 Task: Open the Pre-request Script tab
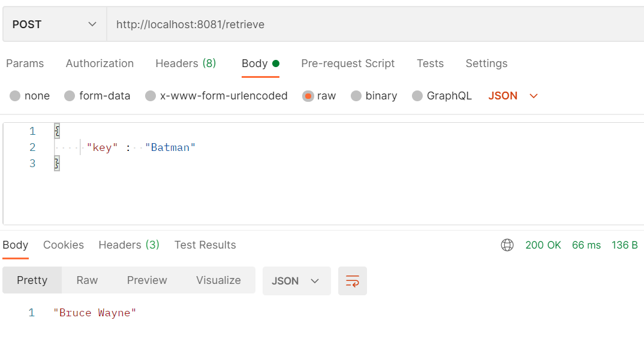[348, 63]
